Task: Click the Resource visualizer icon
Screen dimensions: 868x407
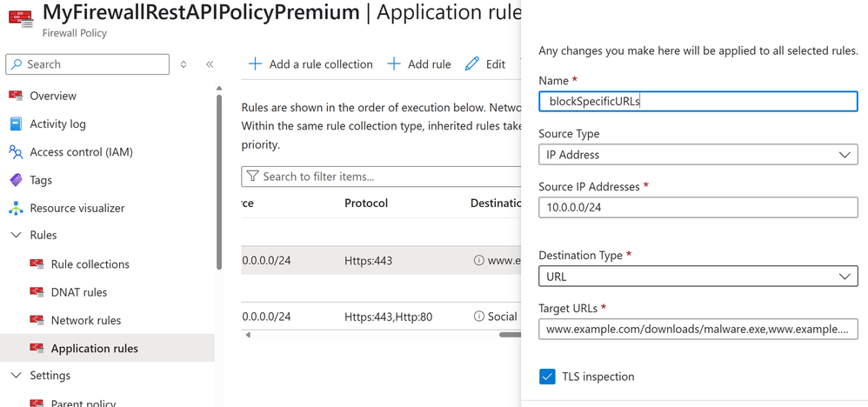Action: (x=16, y=208)
